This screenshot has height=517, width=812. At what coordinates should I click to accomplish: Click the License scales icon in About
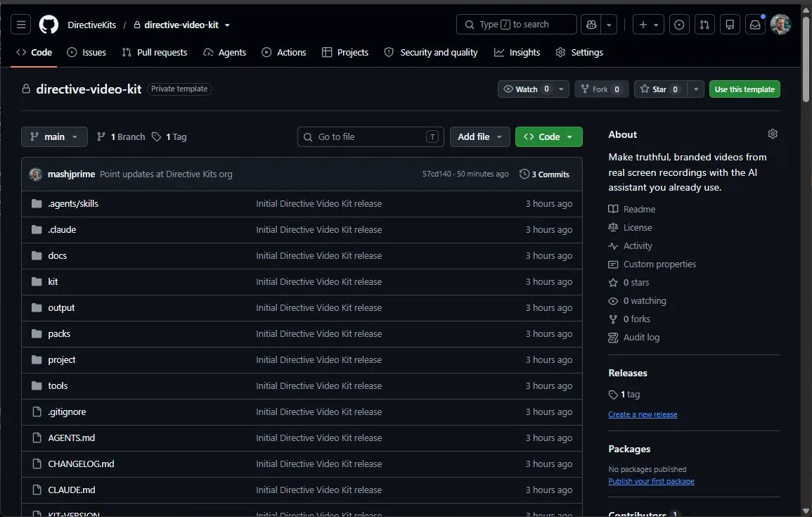[x=613, y=227]
